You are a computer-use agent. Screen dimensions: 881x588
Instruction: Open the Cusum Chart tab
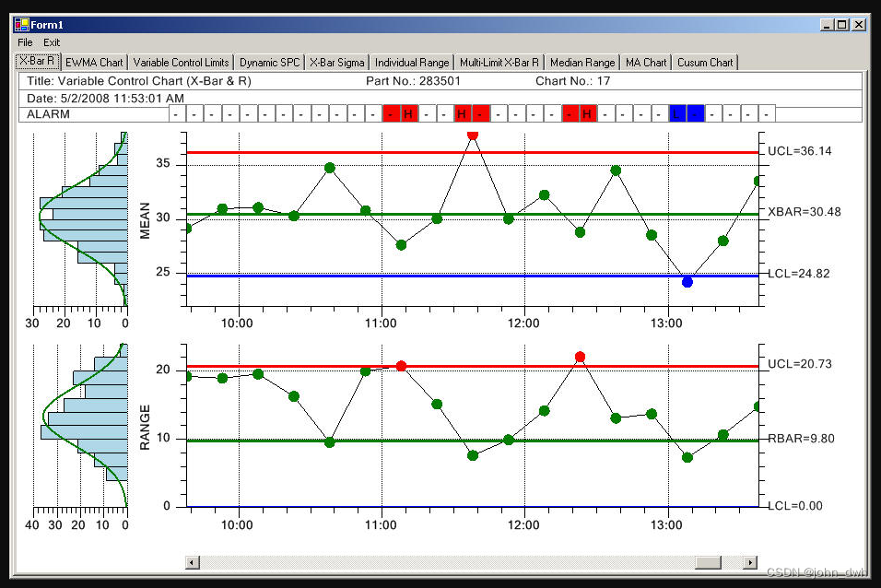(705, 62)
